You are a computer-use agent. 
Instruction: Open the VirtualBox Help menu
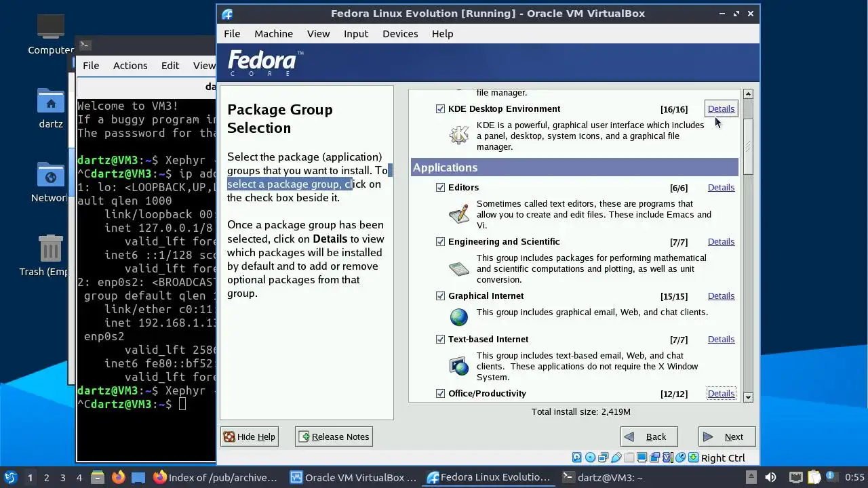click(442, 33)
